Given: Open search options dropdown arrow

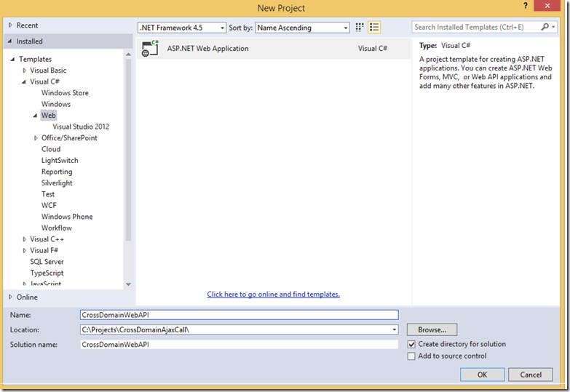Looking at the screenshot, I should click(x=553, y=27).
